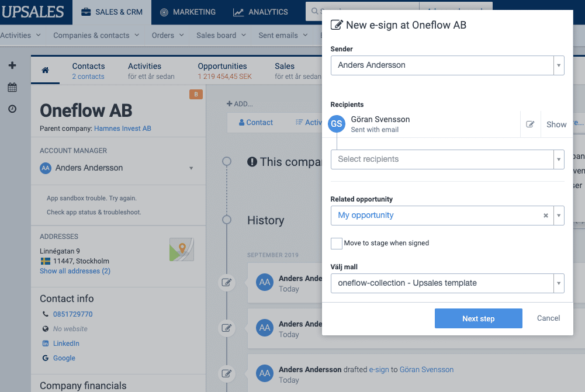Click the map thumbnail for Linnégatan 9
The image size is (585, 392).
point(181,249)
